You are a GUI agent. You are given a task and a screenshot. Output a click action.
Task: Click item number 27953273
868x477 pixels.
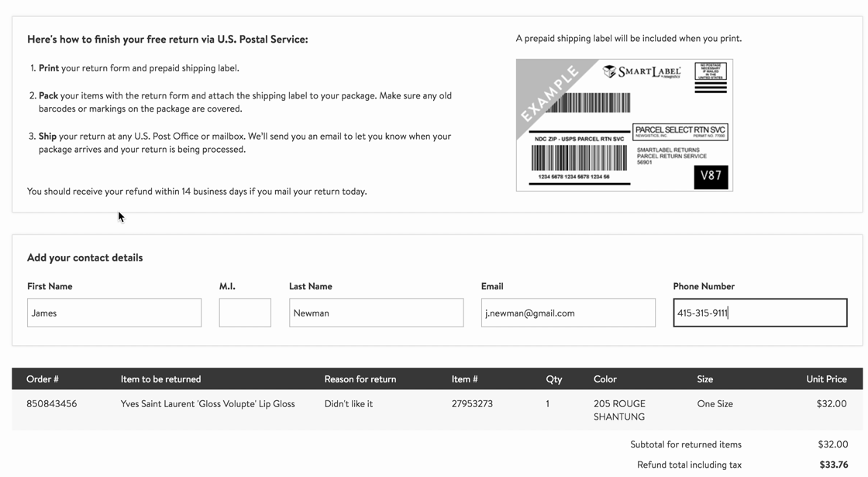[472, 404]
